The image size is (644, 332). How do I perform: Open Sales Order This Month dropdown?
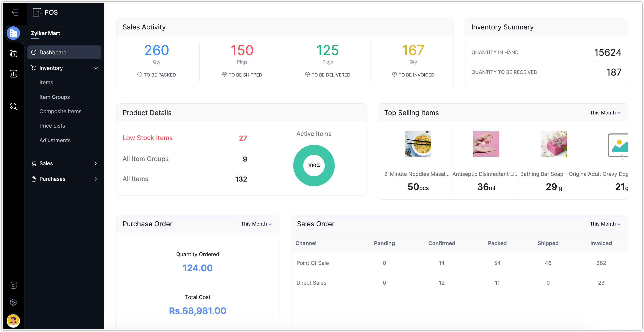[x=605, y=224]
